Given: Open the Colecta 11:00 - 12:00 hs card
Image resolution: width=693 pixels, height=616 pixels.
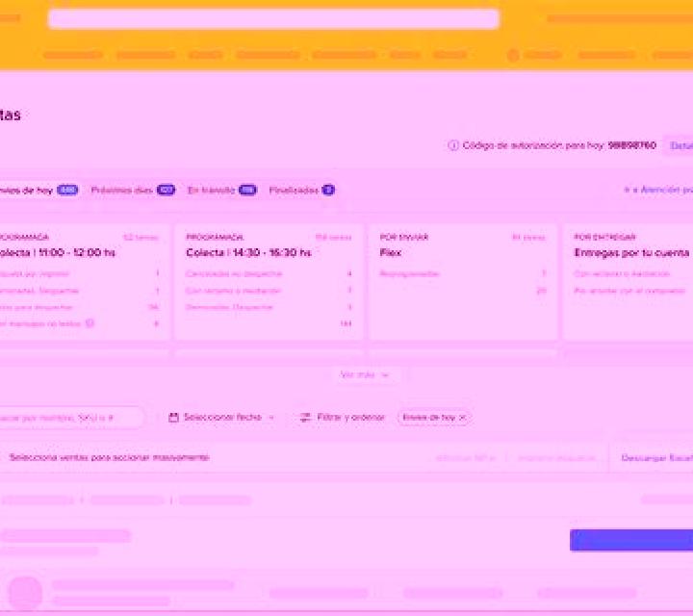Looking at the screenshot, I should 84,282.
